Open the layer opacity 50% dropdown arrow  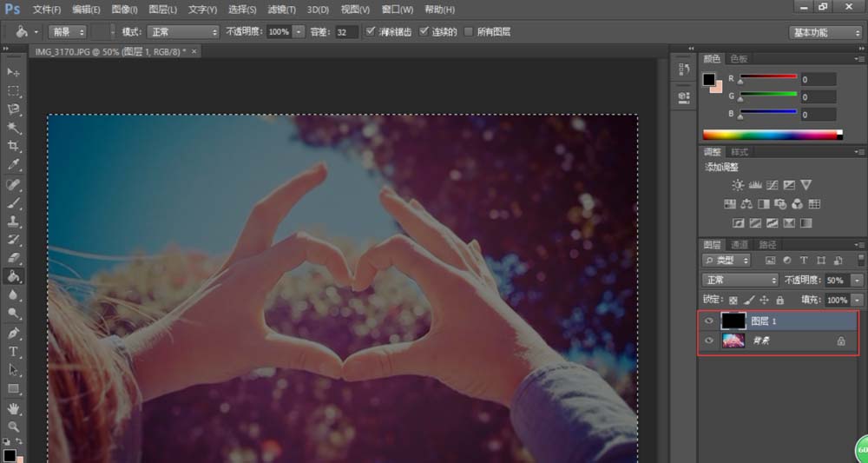click(857, 281)
